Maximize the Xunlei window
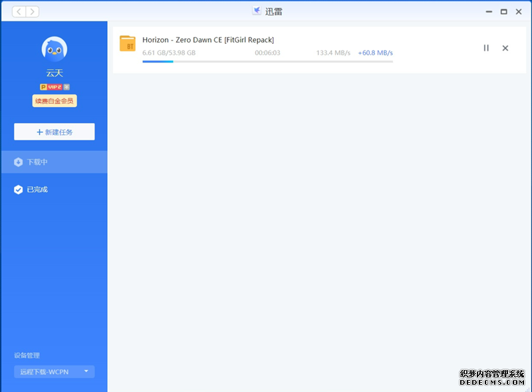532x392 pixels. point(503,11)
